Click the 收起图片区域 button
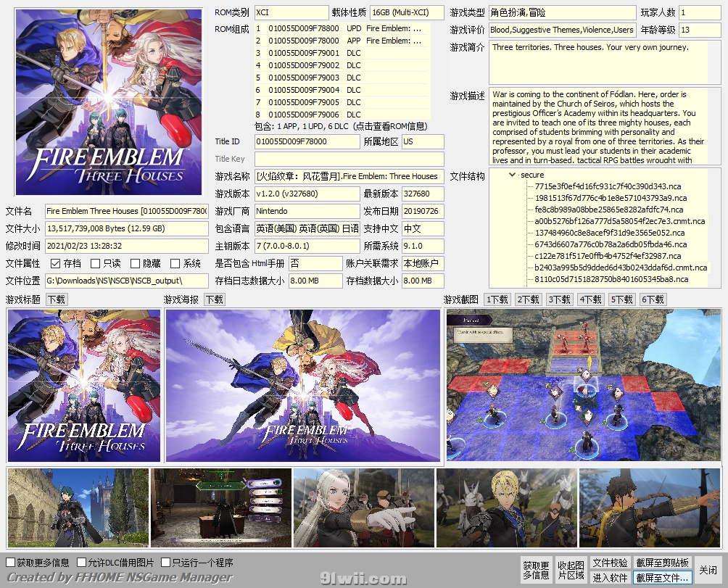Screen dimensions: 728x588 (571, 571)
